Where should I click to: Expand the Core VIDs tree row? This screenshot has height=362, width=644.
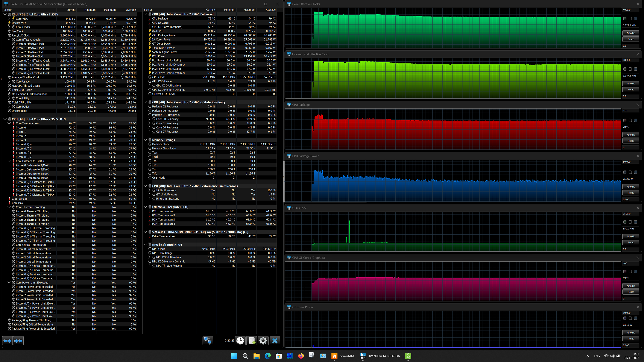pyautogui.click(x=9, y=19)
